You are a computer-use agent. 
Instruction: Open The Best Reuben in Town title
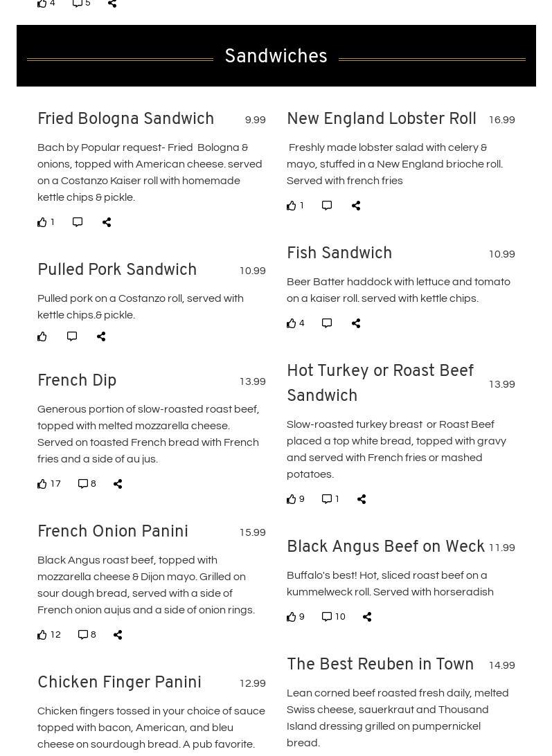tap(380, 665)
